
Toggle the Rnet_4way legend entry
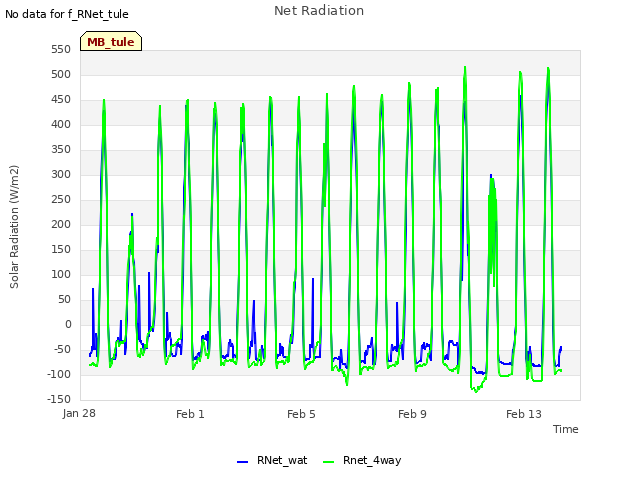[x=362, y=460]
